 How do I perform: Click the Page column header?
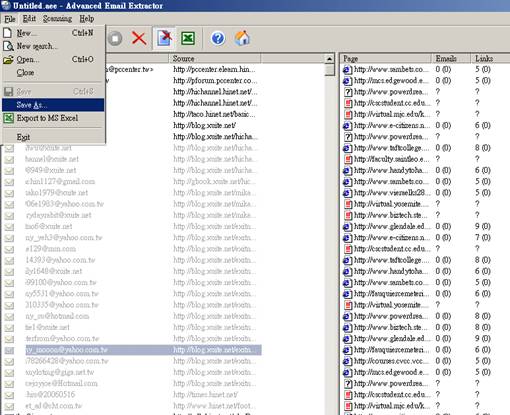[x=386, y=59]
